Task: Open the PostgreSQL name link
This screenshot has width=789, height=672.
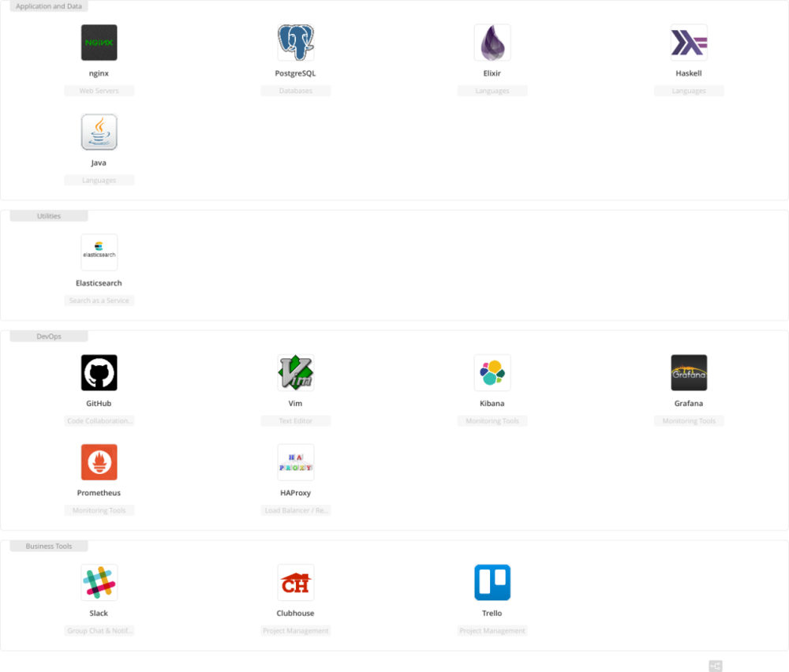Action: coord(295,73)
